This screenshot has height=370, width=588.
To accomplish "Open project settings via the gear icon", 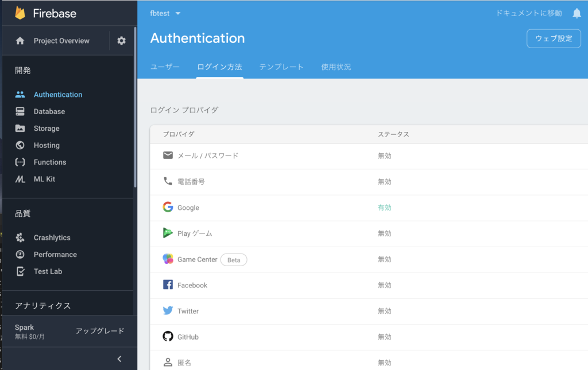I will click(x=121, y=41).
